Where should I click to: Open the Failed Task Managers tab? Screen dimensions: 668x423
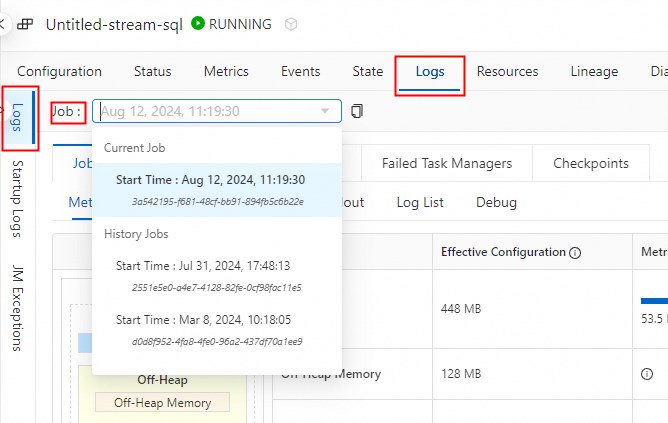pos(447,163)
